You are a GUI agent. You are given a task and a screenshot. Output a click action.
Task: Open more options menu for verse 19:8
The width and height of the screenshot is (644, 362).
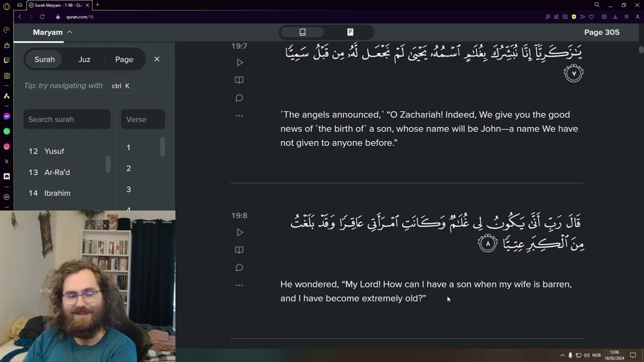pos(239,285)
